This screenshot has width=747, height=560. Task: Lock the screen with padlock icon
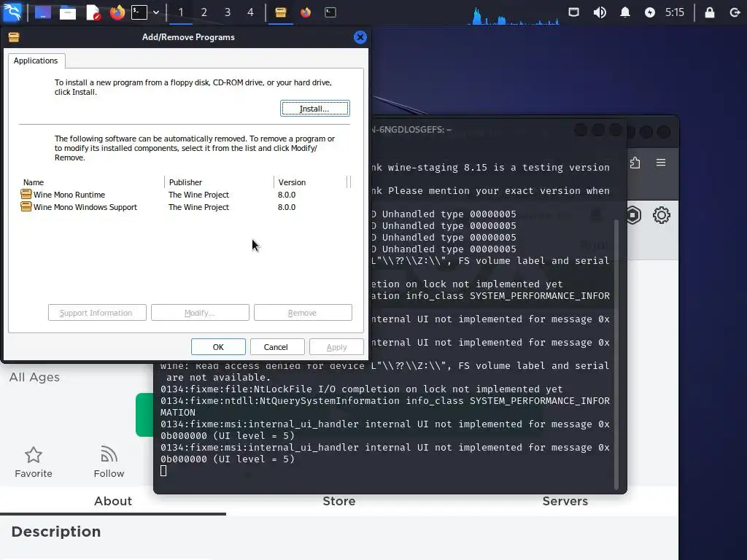point(709,12)
